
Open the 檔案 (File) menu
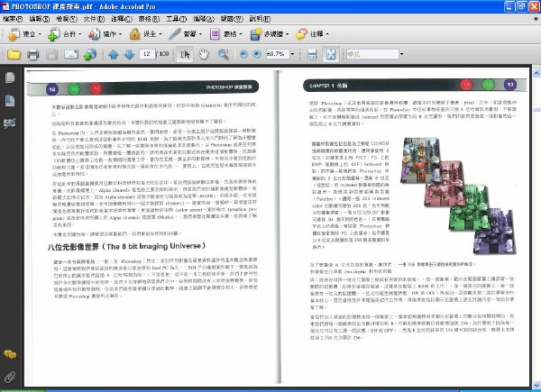[13, 19]
